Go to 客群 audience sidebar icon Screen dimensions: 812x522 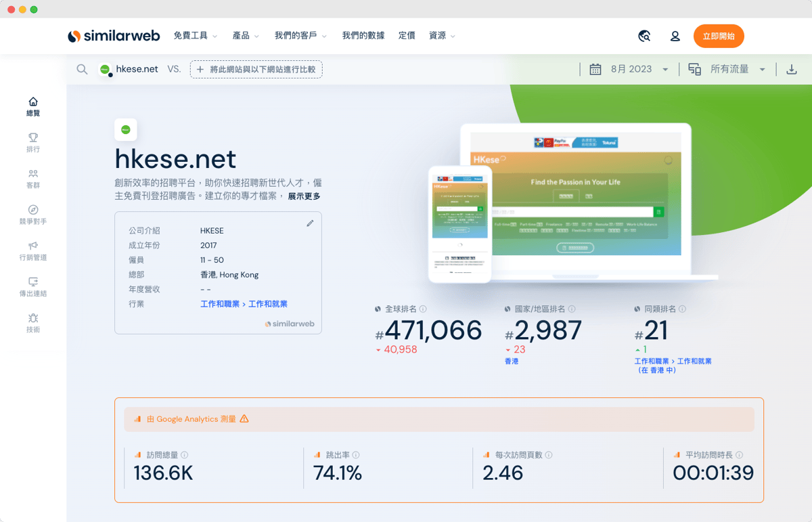pyautogui.click(x=32, y=179)
